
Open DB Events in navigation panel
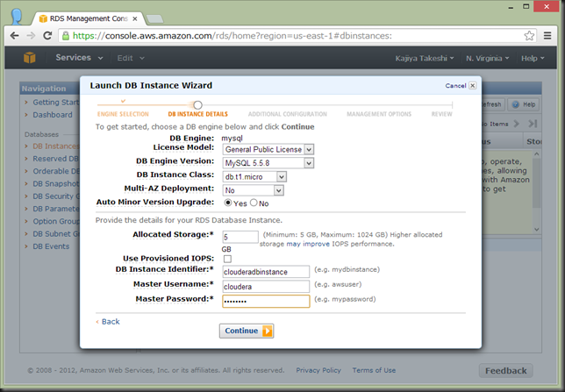tap(51, 246)
